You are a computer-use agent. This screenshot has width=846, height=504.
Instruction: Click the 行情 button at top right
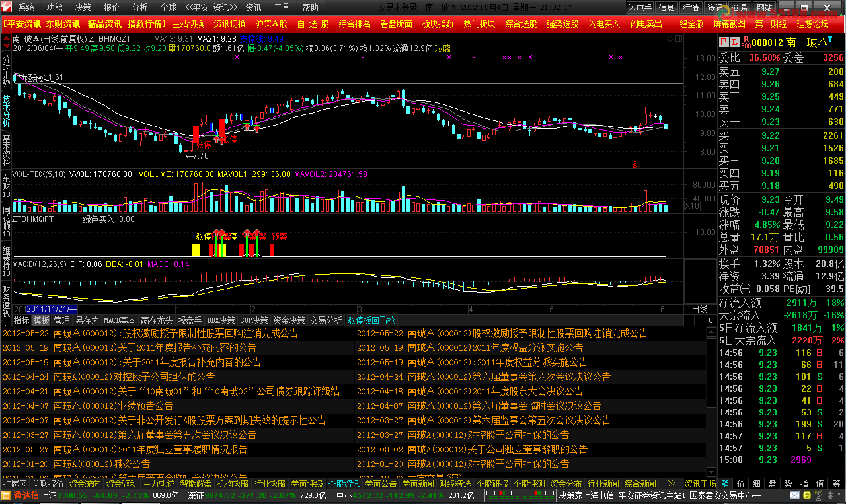pos(691,7)
